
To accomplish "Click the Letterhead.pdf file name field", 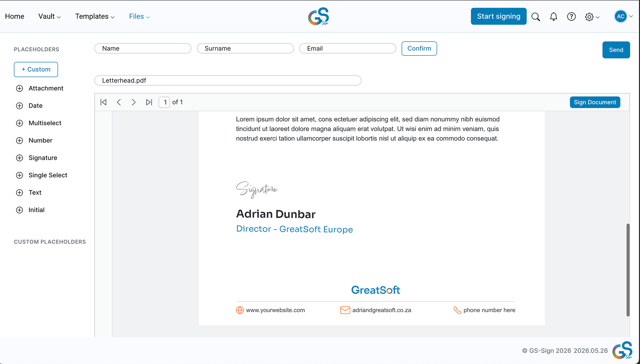I will pyautogui.click(x=228, y=80).
